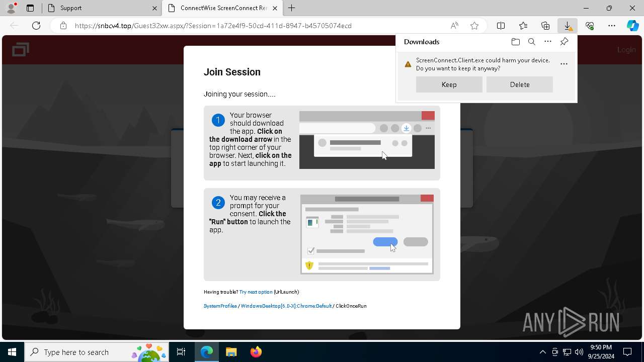Open the Windows Start menu
The height and width of the screenshot is (362, 644).
tap(12, 352)
